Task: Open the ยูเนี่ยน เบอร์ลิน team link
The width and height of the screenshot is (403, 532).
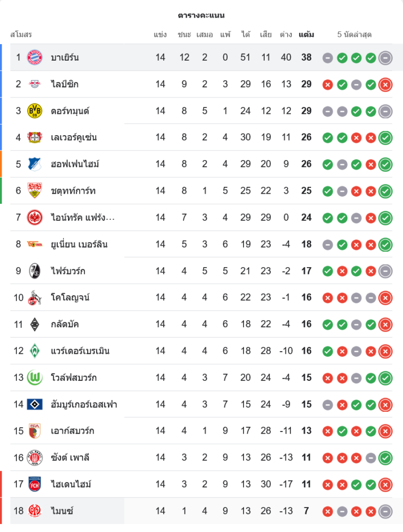Action: pyautogui.click(x=79, y=244)
